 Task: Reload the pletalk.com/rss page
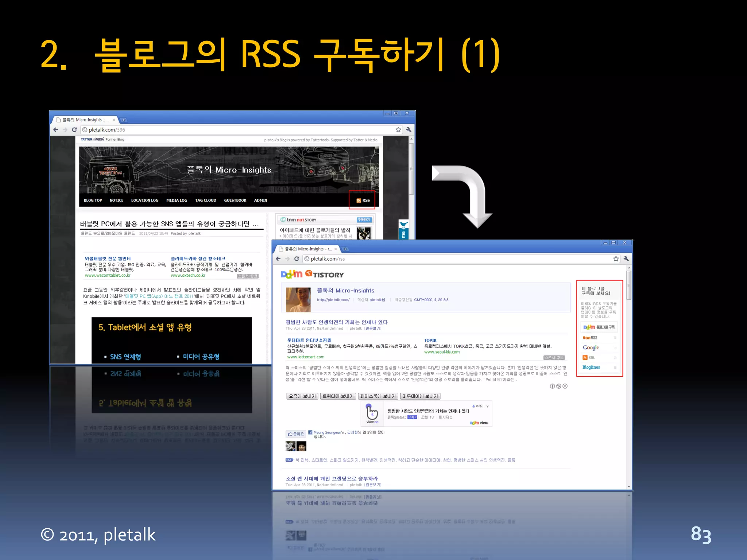297,259
